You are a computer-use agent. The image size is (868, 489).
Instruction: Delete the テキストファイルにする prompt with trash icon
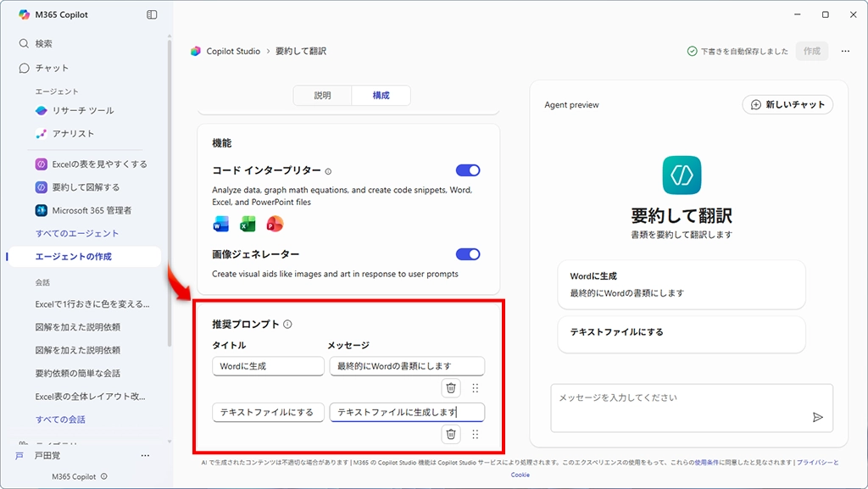click(x=451, y=434)
